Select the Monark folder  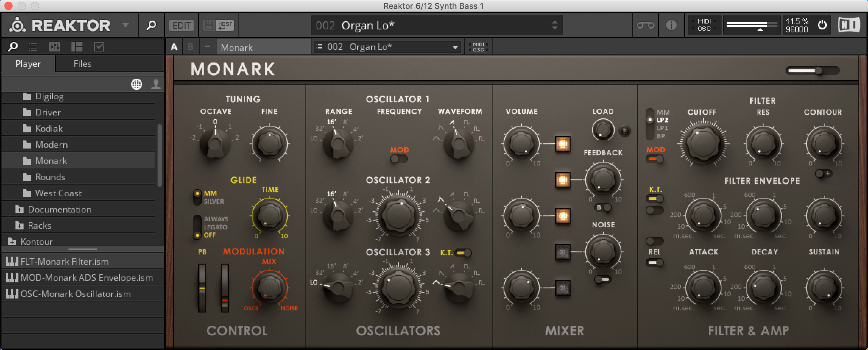[x=78, y=161]
